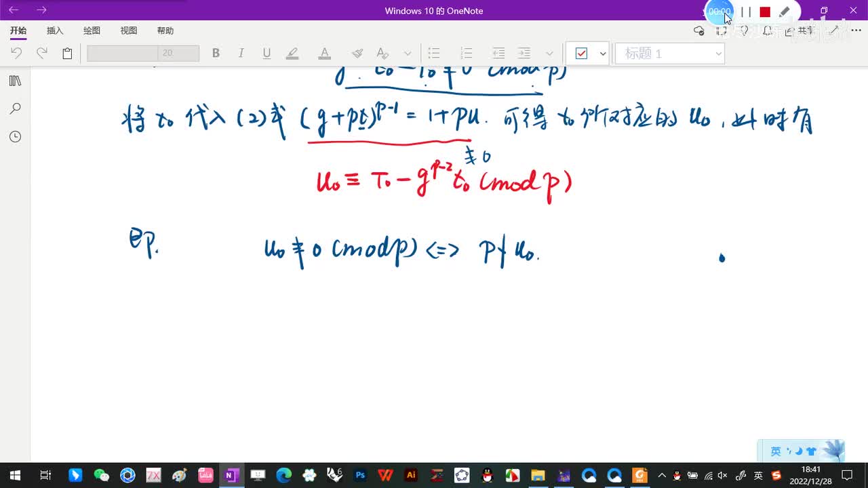Open the Windows Action Center

click(x=848, y=475)
